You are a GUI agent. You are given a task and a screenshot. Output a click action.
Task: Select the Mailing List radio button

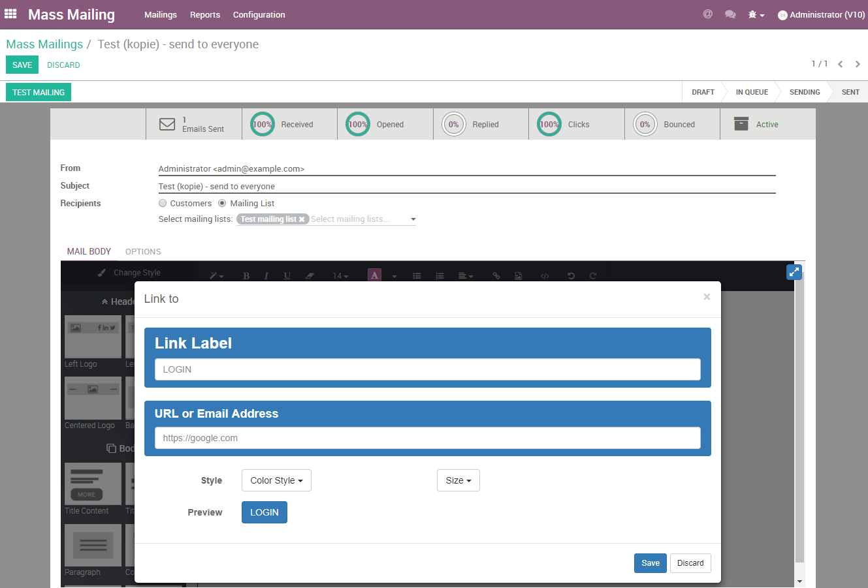coord(223,203)
